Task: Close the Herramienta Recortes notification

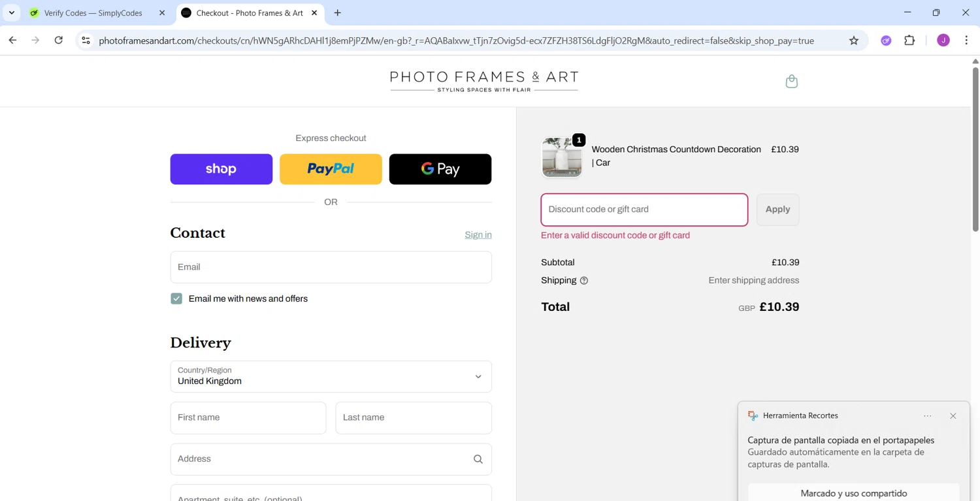Action: point(953,416)
